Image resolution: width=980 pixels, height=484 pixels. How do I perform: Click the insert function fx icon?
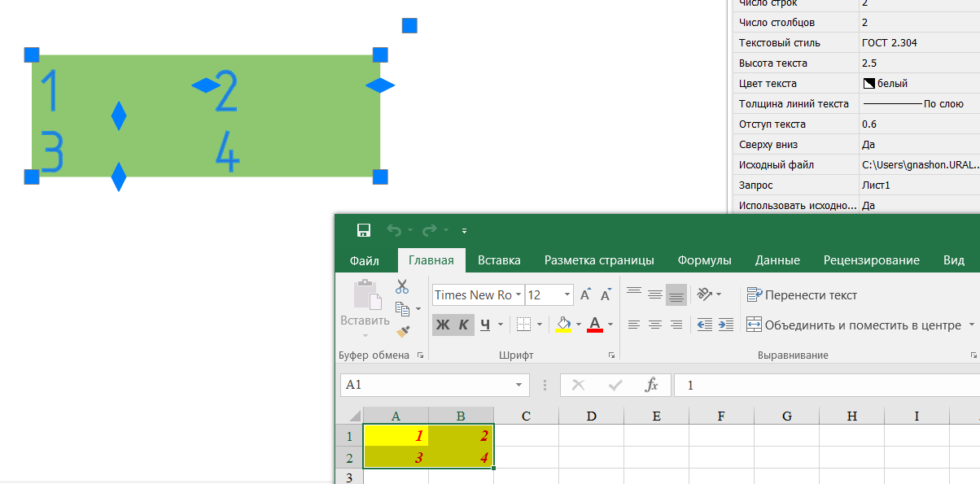[651, 385]
